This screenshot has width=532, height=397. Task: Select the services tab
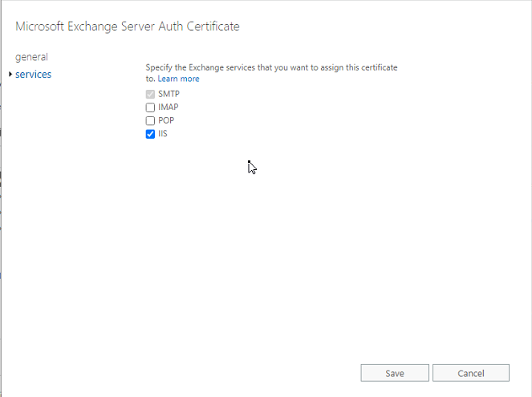pyautogui.click(x=33, y=75)
